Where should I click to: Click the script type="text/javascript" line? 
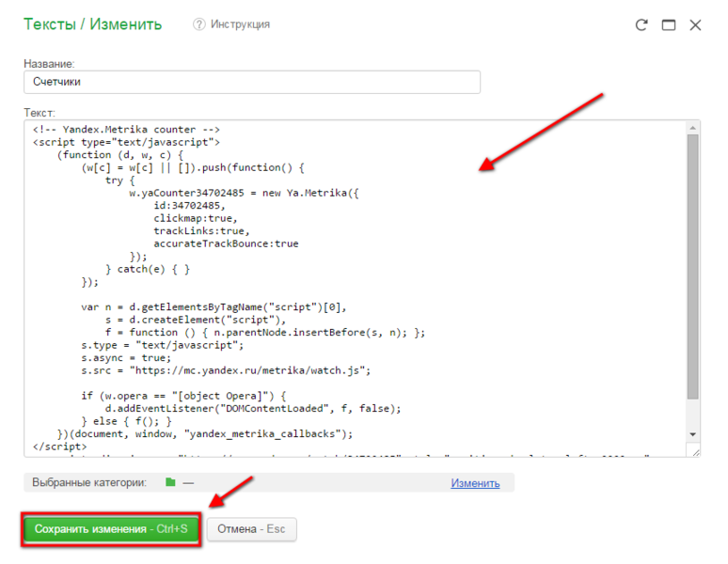(x=126, y=142)
